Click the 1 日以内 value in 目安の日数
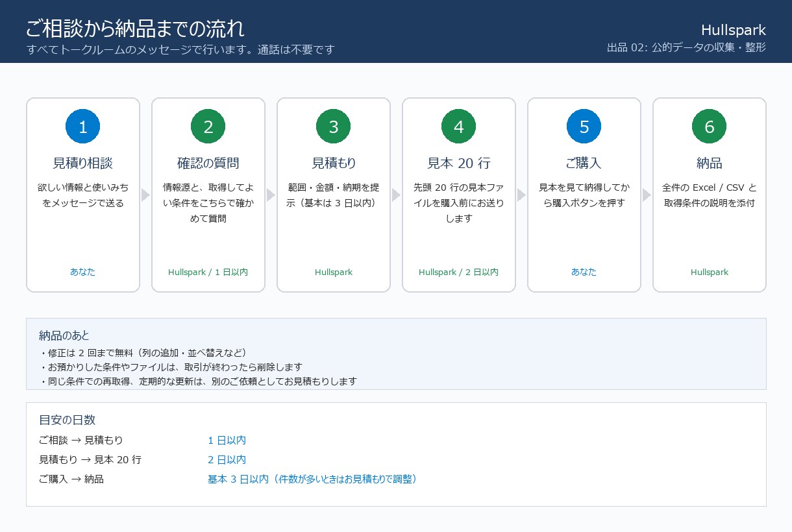The height and width of the screenshot is (532, 792). pos(227,440)
